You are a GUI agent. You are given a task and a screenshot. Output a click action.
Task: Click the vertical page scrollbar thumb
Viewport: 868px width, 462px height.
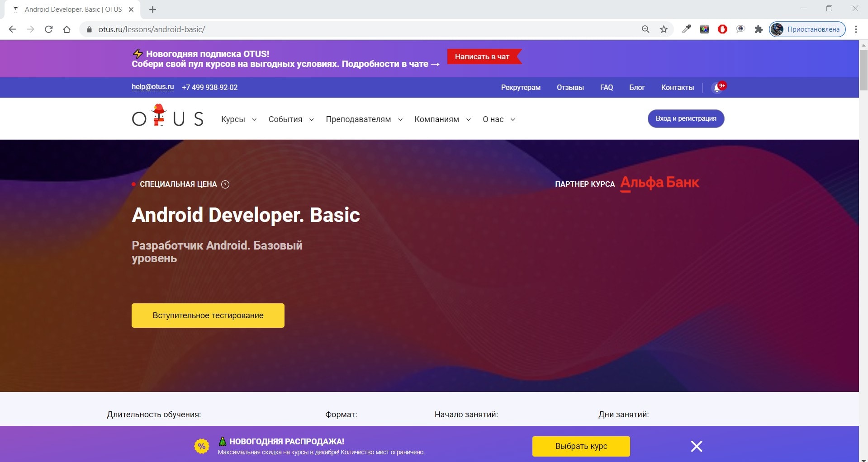click(863, 70)
